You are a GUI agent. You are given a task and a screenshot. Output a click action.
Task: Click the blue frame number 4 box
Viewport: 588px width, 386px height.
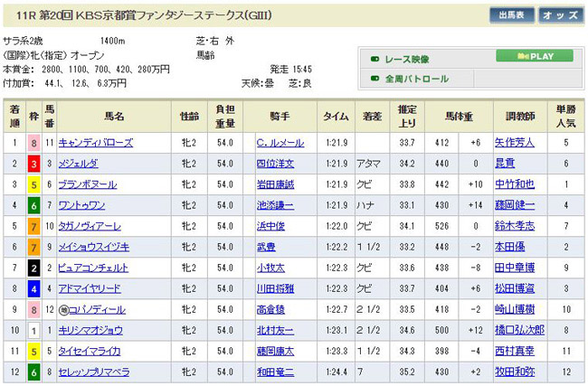(x=35, y=288)
